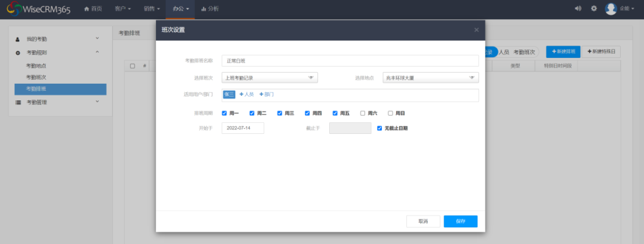Click the 保存 button
Image resolution: width=644 pixels, height=244 pixels.
point(460,221)
